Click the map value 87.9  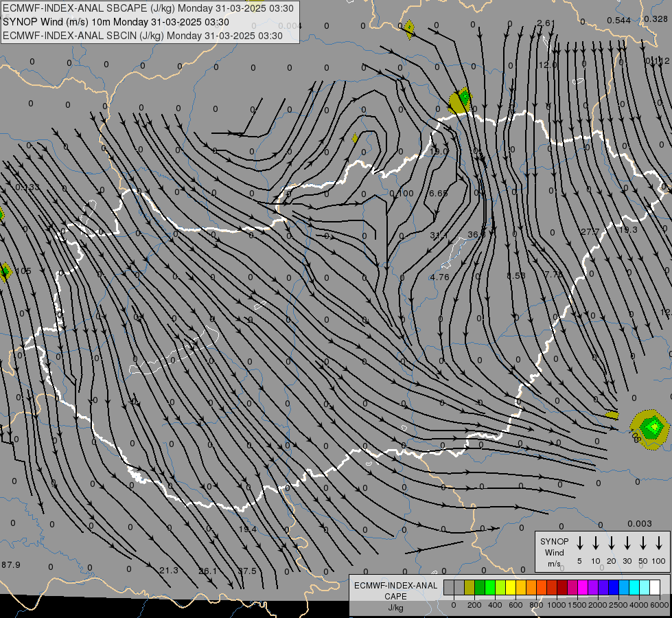pyautogui.click(x=11, y=564)
